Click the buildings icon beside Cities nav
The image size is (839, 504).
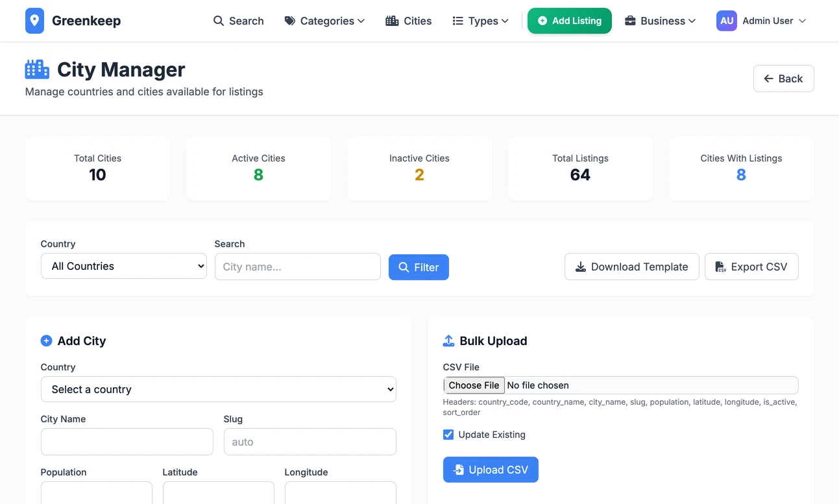tap(392, 21)
